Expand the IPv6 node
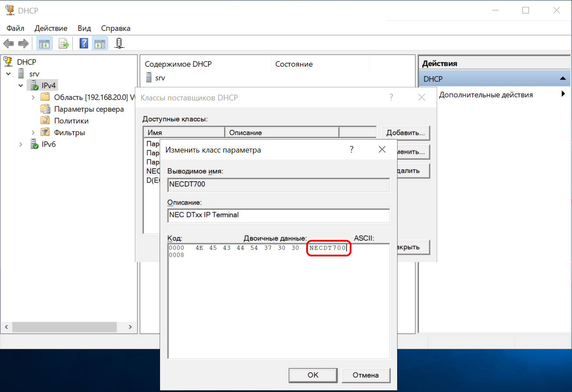Viewport: 572px width, 392px height. pyautogui.click(x=21, y=144)
